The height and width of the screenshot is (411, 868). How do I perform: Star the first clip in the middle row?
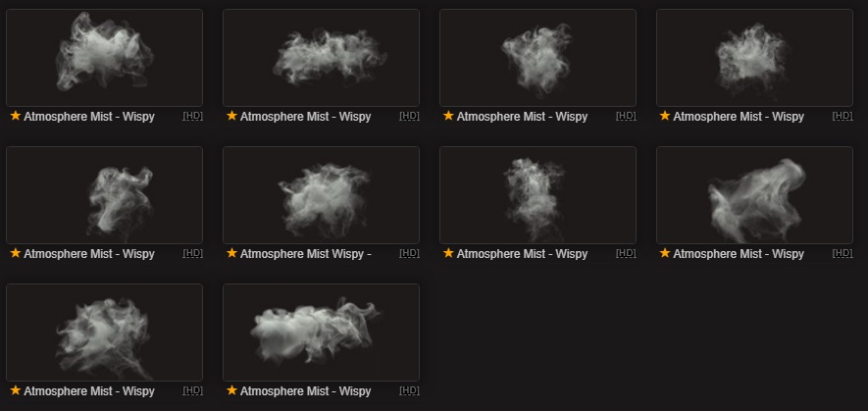(x=16, y=253)
